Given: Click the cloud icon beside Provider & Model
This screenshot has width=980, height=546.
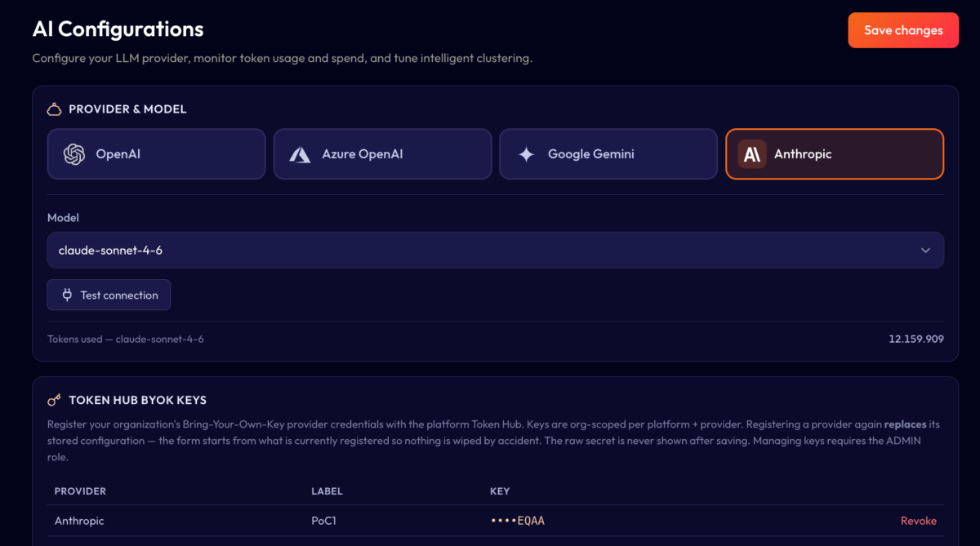Looking at the screenshot, I should click(55, 109).
